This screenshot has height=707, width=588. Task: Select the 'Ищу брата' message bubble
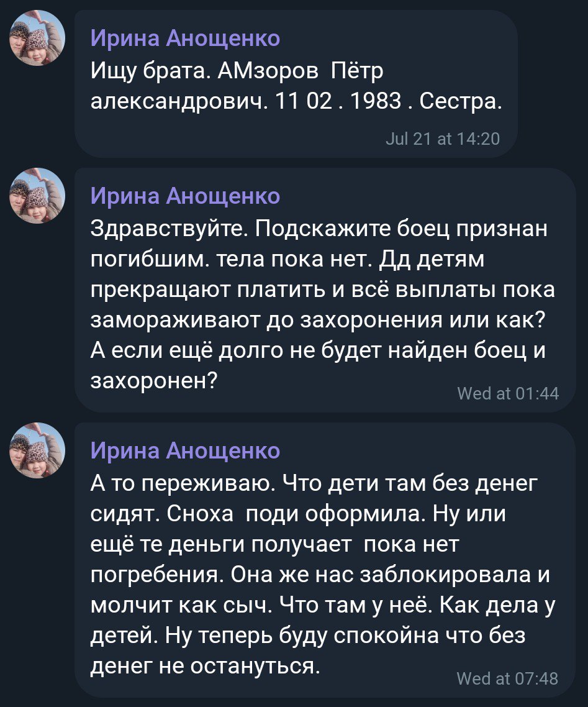point(296,83)
